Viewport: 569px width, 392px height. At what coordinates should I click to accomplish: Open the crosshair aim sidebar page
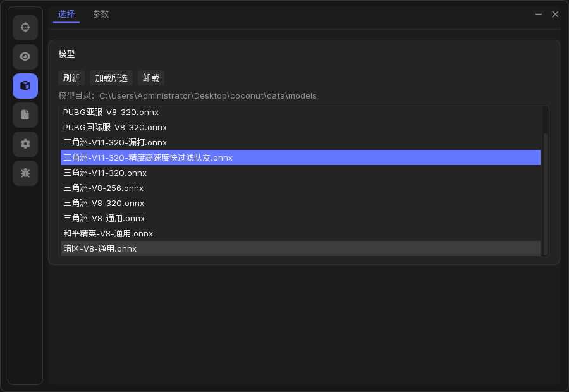[25, 28]
